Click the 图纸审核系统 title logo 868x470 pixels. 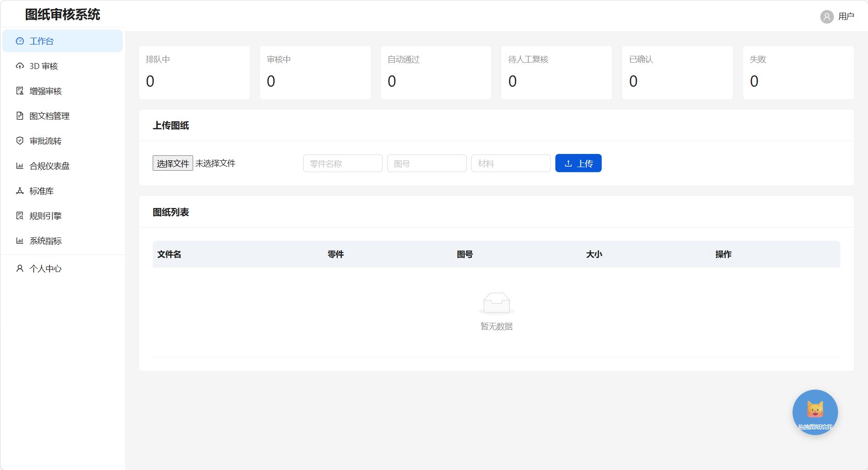pyautogui.click(x=63, y=15)
